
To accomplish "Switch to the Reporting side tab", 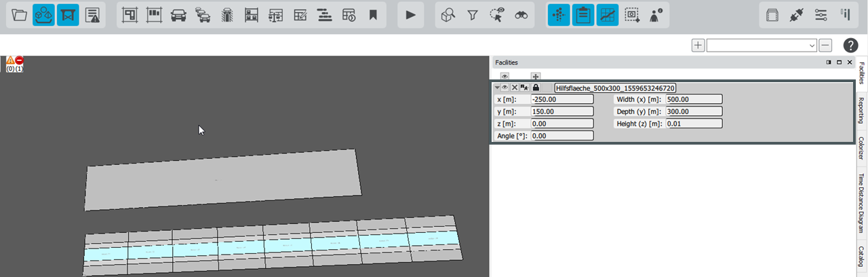I will click(861, 110).
